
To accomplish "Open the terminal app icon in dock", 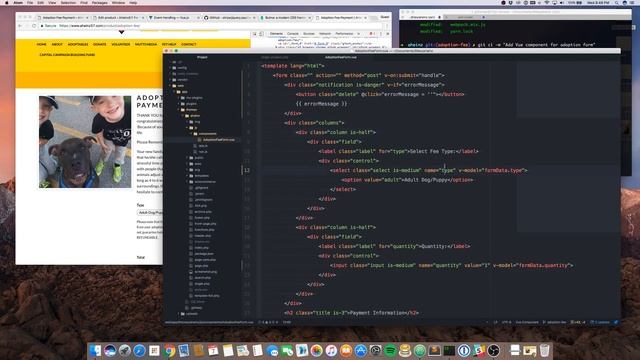I will coord(449,351).
